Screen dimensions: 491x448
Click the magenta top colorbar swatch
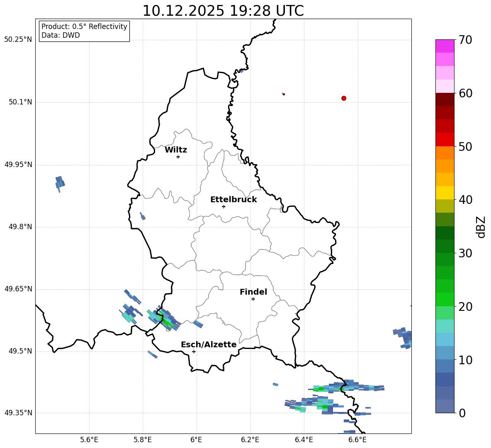pyautogui.click(x=445, y=46)
